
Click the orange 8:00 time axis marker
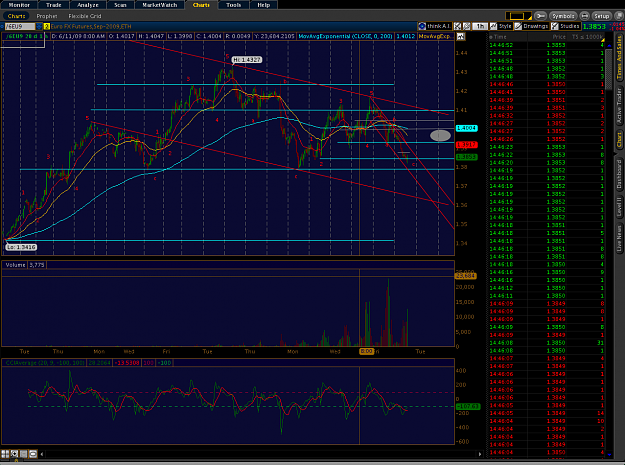click(366, 351)
